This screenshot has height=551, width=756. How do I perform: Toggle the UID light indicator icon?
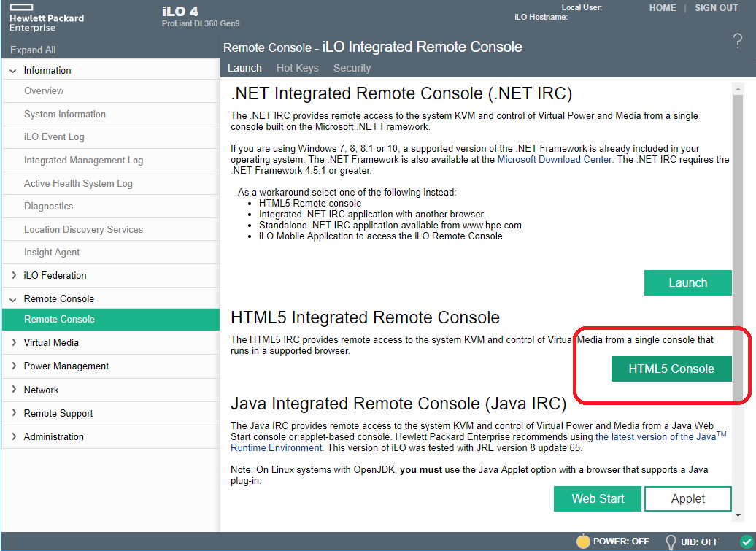pyautogui.click(x=670, y=542)
